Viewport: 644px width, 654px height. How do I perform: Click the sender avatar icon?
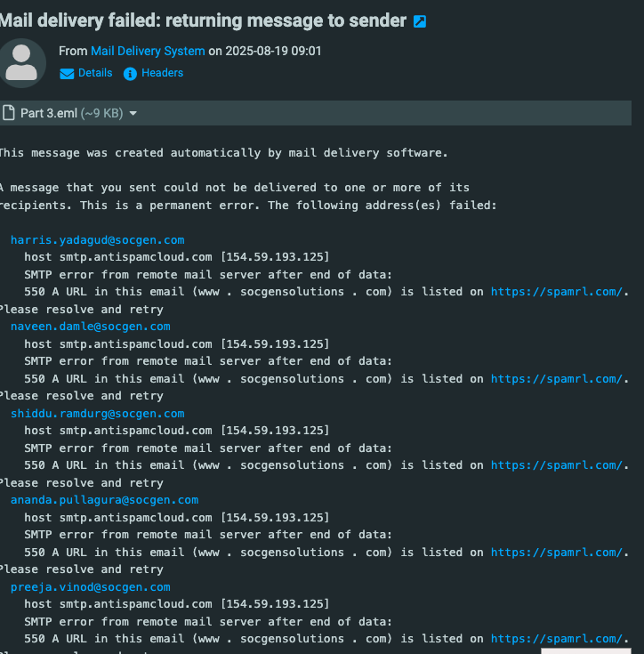[x=21, y=62]
